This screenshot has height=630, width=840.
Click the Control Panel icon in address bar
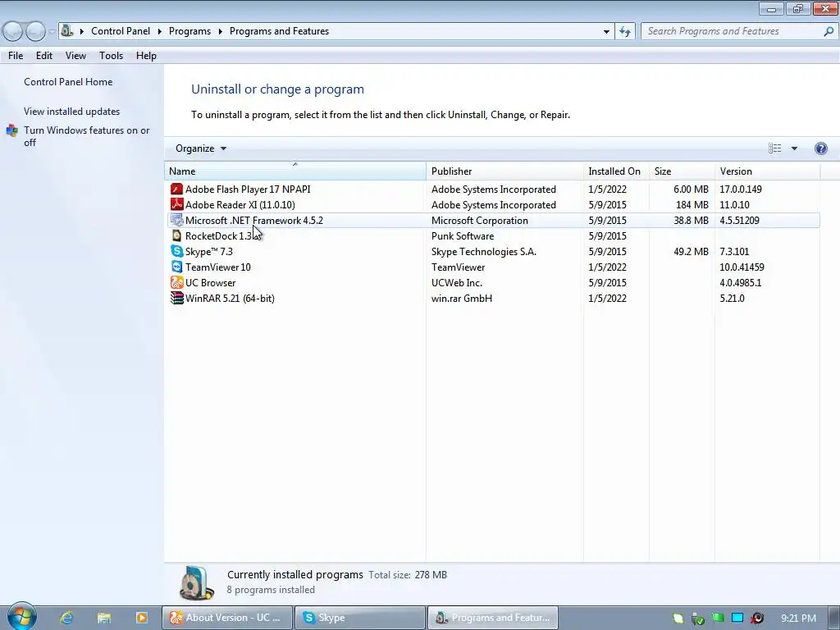(66, 30)
